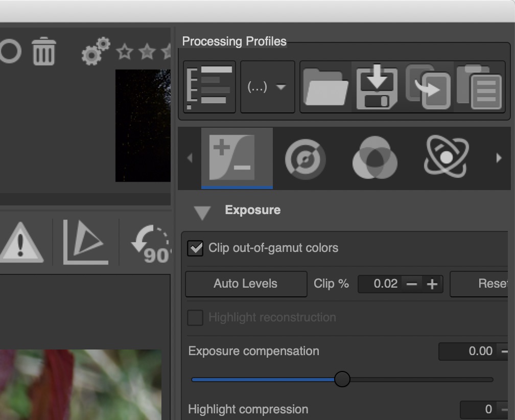
Task: Click the Exposure compensation slider handle
Action: (342, 379)
